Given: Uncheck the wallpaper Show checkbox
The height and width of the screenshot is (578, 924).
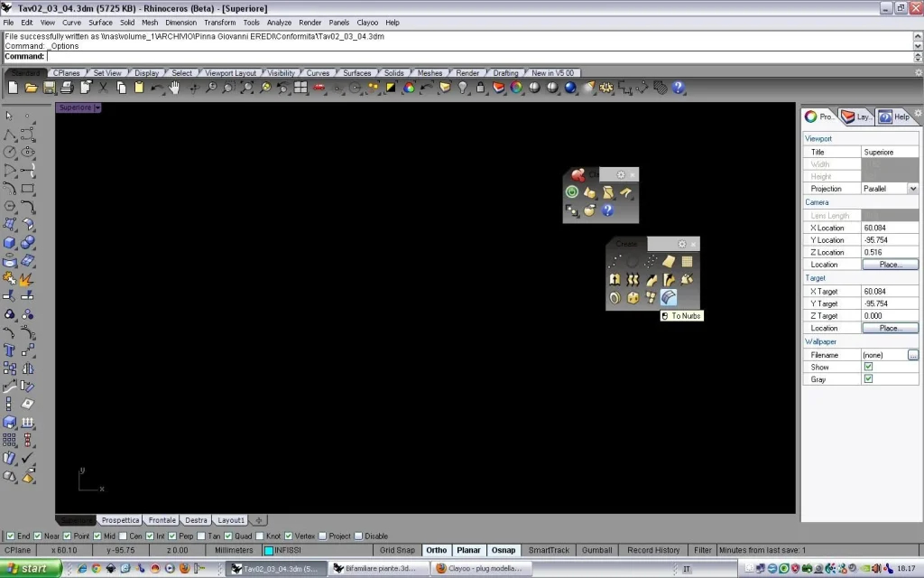Looking at the screenshot, I should pos(868,368).
